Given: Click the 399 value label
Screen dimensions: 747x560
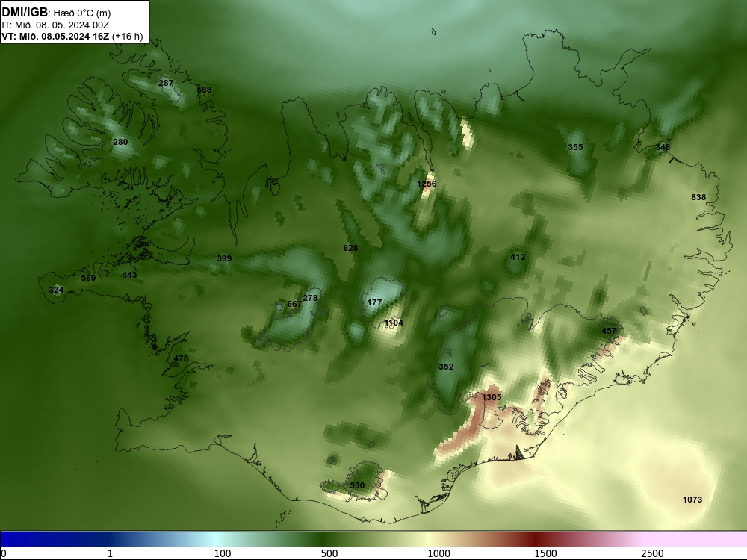Looking at the screenshot, I should (224, 258).
